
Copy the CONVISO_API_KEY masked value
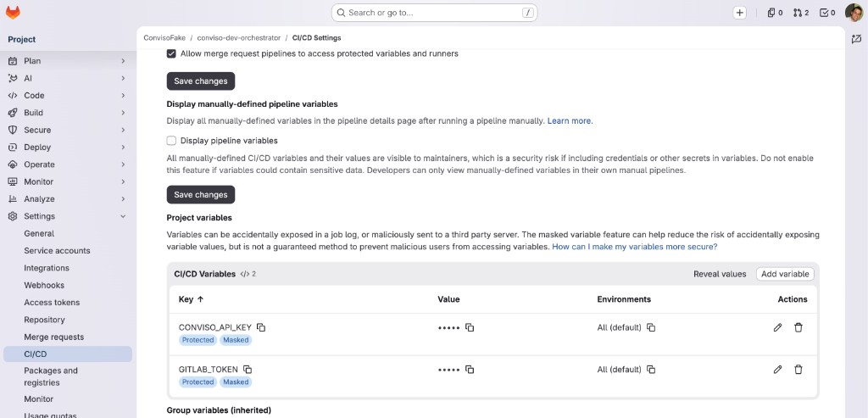pos(470,327)
